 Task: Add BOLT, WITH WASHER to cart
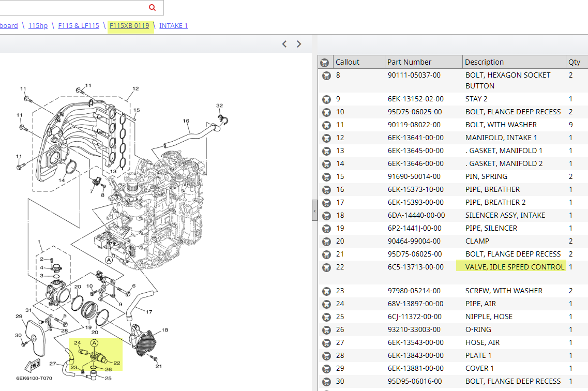(327, 125)
